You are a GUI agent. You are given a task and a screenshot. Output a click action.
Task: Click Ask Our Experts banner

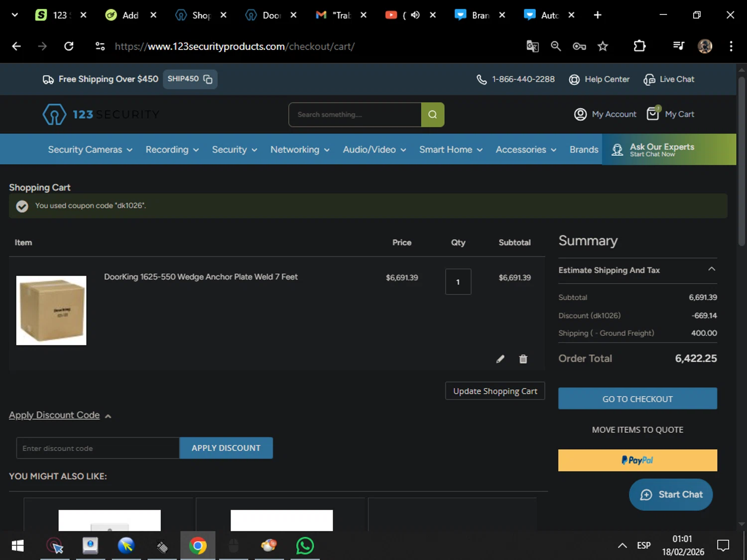(669, 149)
